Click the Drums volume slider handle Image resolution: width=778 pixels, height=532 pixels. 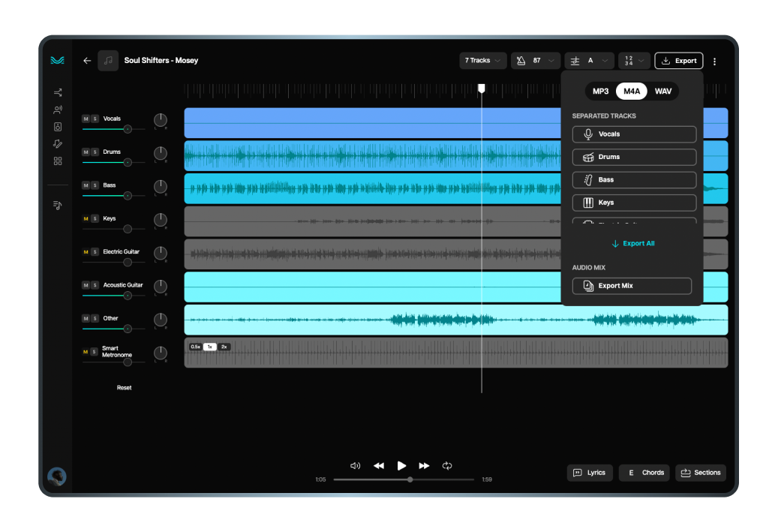click(x=128, y=162)
